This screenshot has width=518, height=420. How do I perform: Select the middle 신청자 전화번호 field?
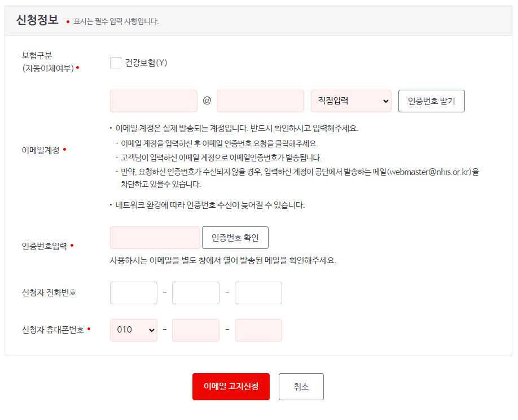pyautogui.click(x=195, y=292)
